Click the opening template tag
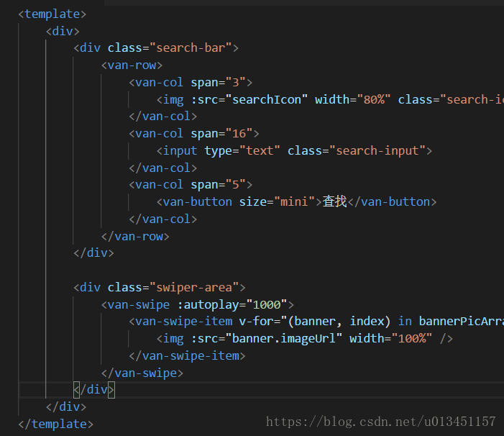504x436 pixels. 52,14
